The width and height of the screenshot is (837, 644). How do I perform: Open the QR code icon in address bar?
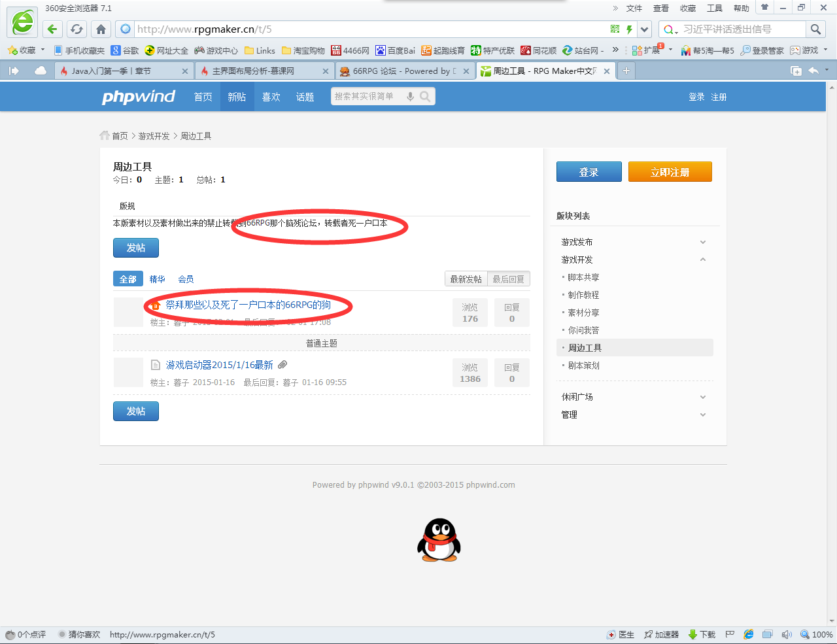(615, 29)
